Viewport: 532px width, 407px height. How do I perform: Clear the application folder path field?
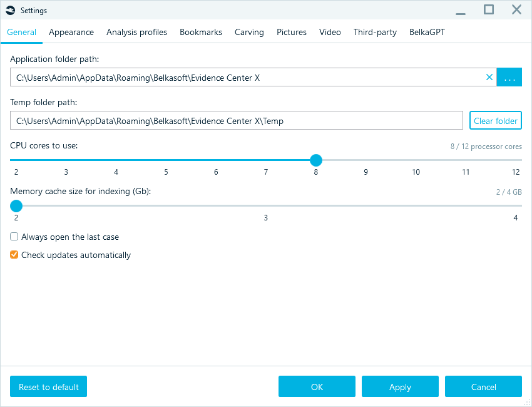pyautogui.click(x=489, y=77)
